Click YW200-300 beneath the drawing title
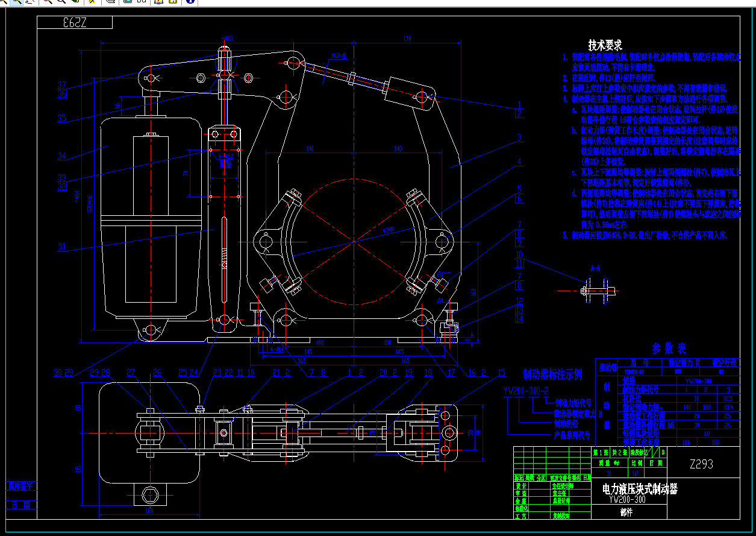Viewport: 756px width, 536px height. 627,499
